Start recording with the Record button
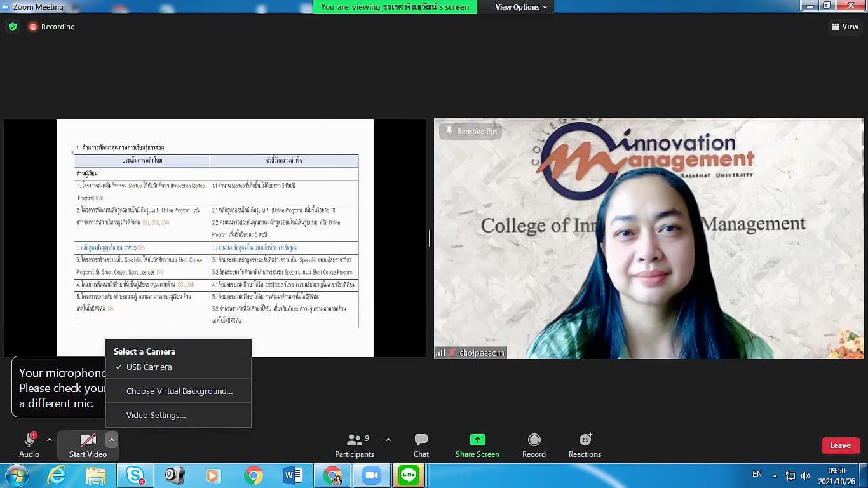 [x=534, y=445]
